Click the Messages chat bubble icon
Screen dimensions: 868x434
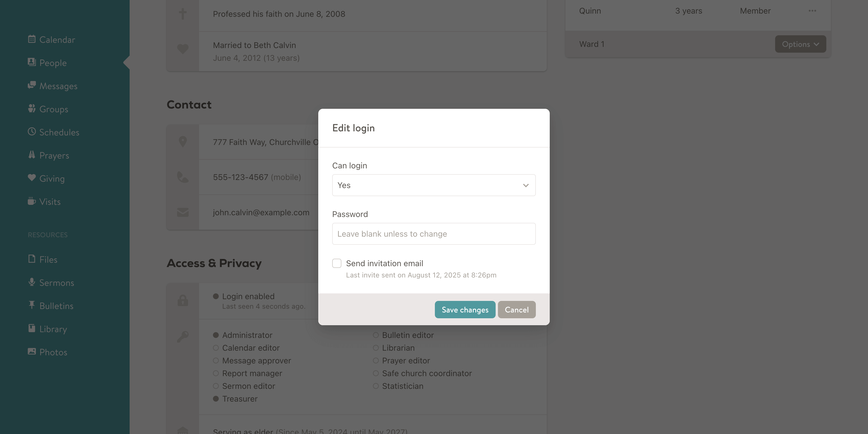(32, 85)
